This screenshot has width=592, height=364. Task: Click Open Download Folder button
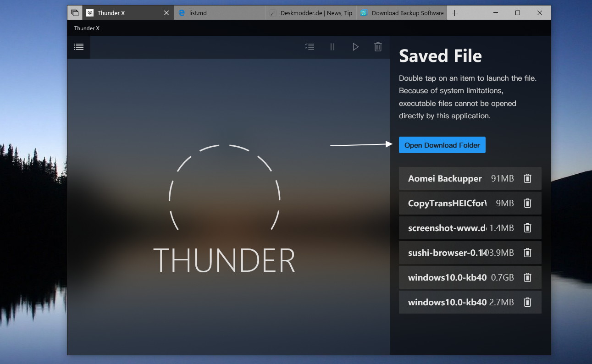coord(442,145)
